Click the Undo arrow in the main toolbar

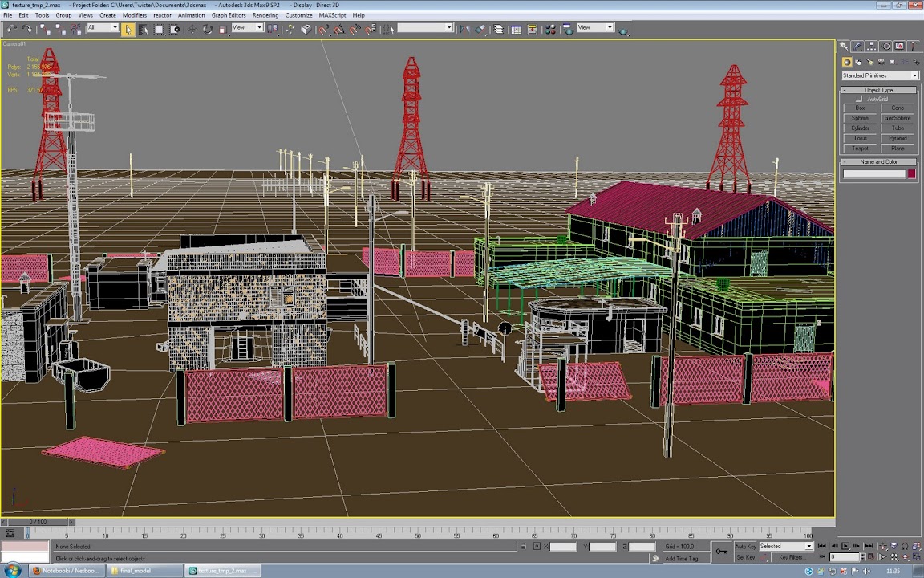tap(10, 29)
